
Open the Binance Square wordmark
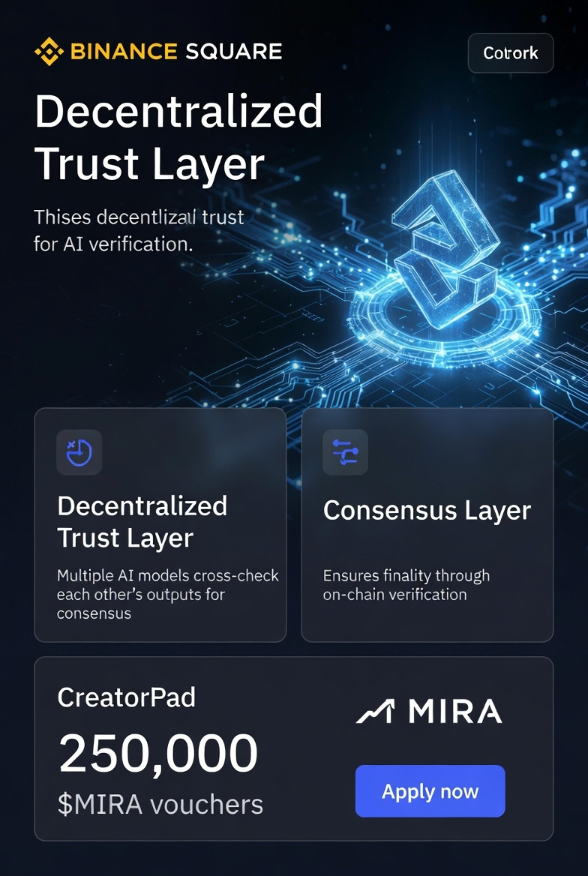pos(176,52)
